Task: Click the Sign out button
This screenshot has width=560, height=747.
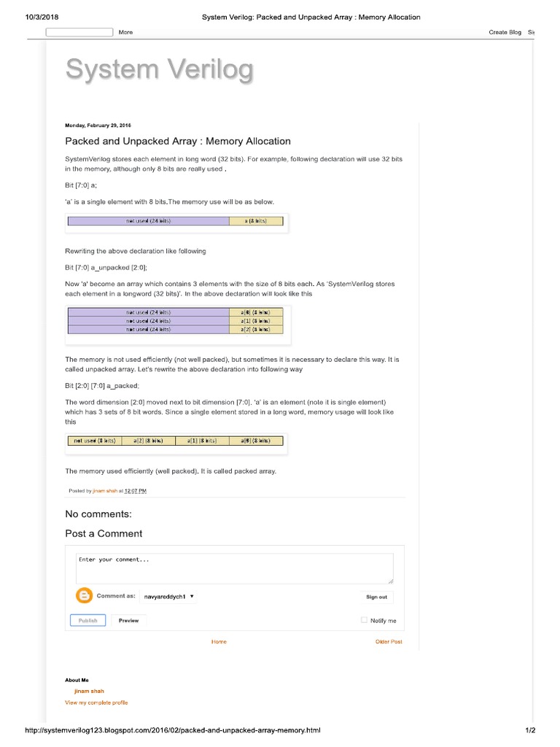Action: tap(376, 597)
